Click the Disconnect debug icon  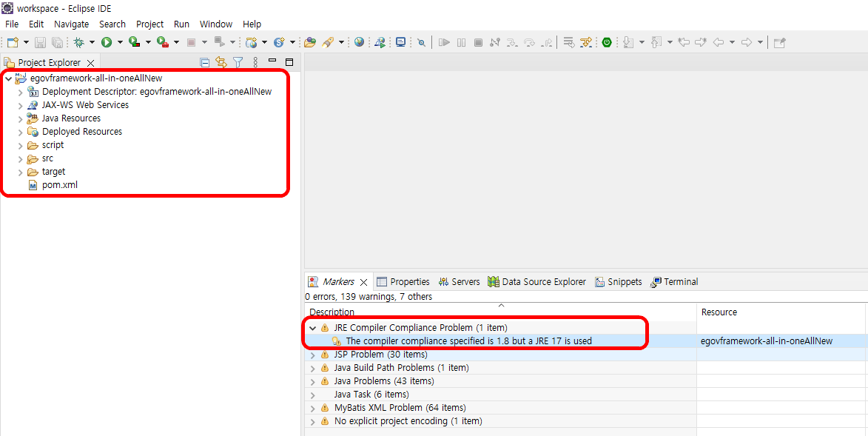point(495,42)
